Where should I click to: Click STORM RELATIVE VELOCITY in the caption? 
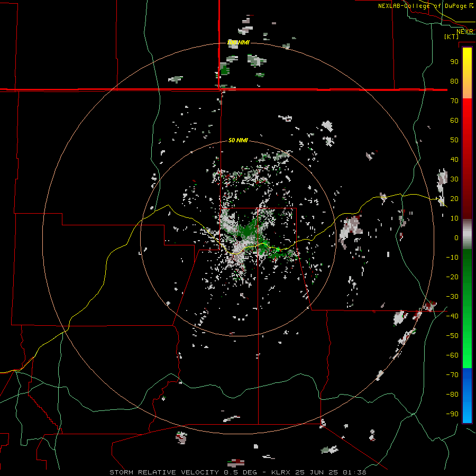point(164,472)
